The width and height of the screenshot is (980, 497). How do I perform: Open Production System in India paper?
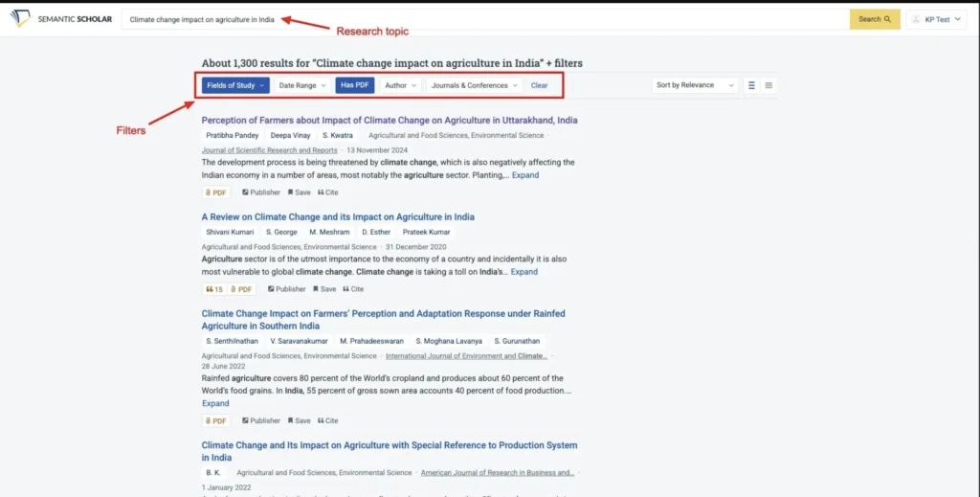click(390, 451)
